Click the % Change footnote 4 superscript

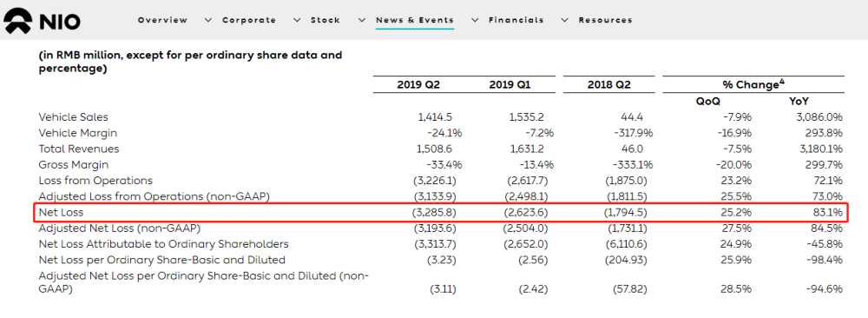(x=782, y=82)
